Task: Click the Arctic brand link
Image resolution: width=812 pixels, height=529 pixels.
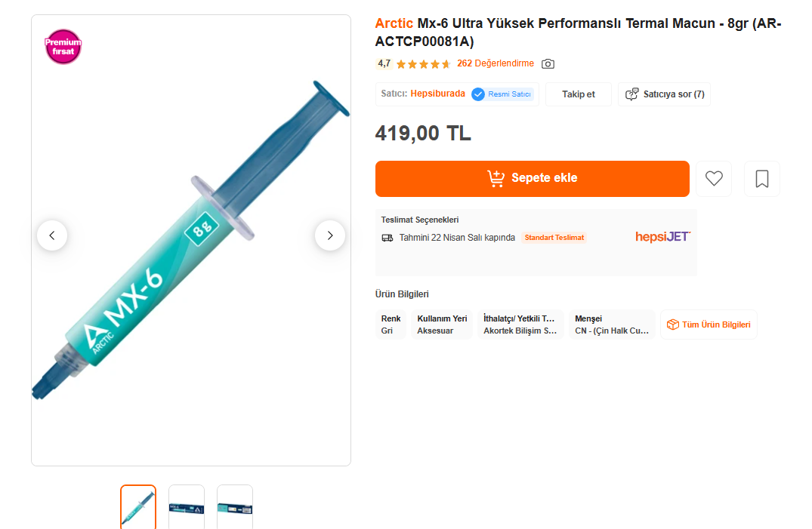Action: pyautogui.click(x=394, y=23)
